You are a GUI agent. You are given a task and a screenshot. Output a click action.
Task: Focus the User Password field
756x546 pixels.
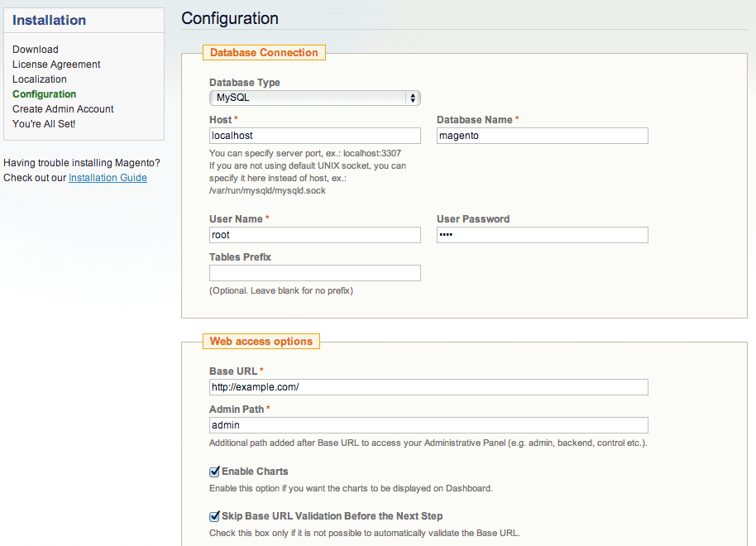[543, 235]
